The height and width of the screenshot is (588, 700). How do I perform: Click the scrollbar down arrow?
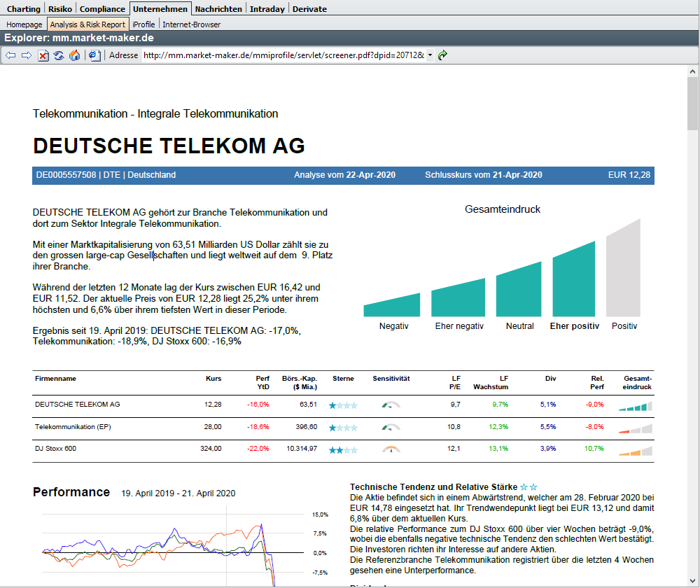(692, 581)
